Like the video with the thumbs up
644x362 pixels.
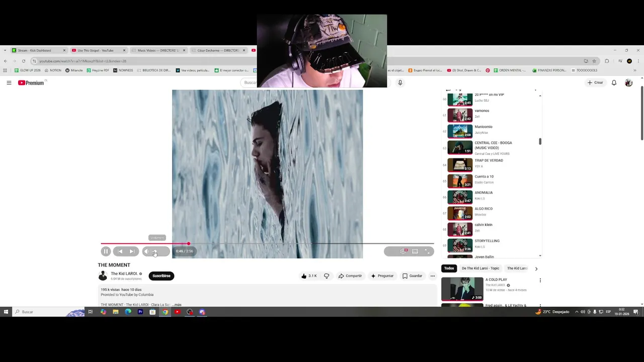coord(308,276)
